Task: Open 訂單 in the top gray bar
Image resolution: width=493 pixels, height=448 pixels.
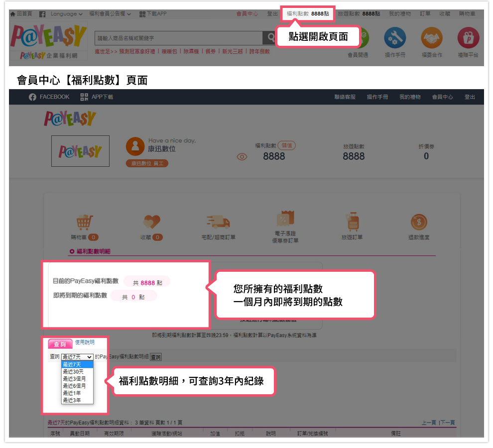Action: tap(425, 14)
